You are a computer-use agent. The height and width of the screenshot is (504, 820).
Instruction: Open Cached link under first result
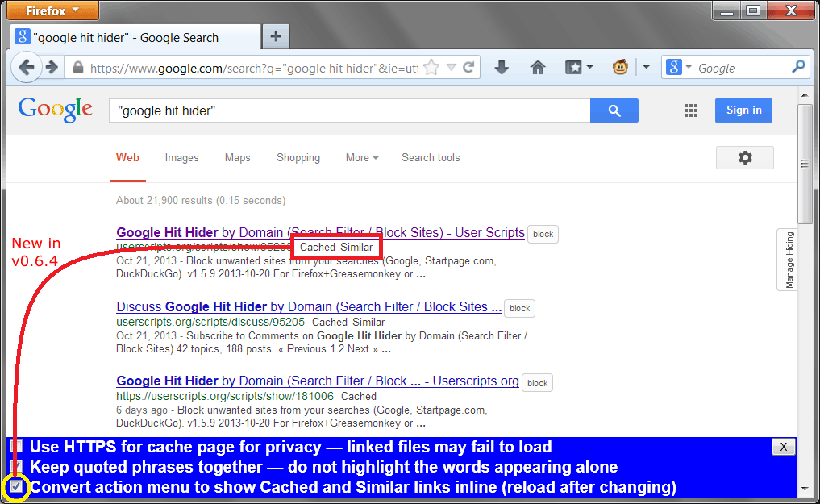click(317, 248)
